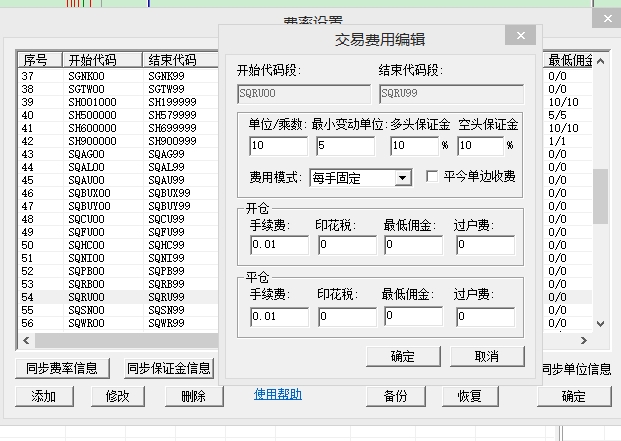The width and height of the screenshot is (621, 441).
Task: Click the 添加 button
Action: [44, 396]
